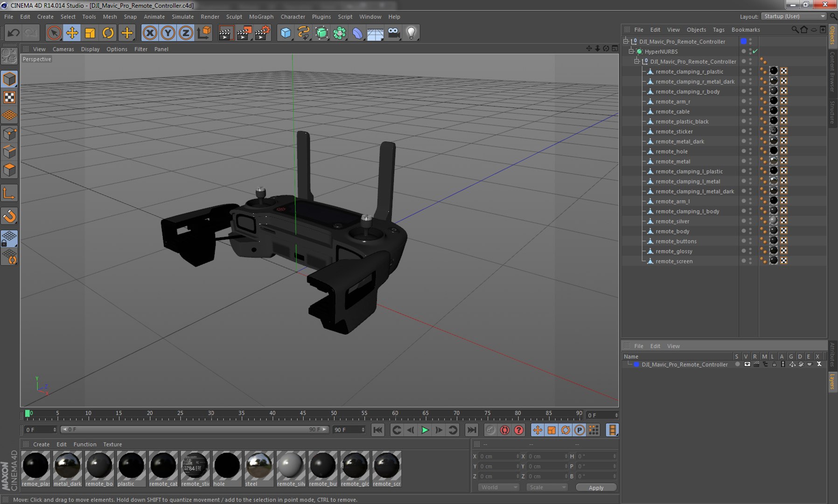Toggle the HyperNURBS green enable checkmark

[755, 51]
